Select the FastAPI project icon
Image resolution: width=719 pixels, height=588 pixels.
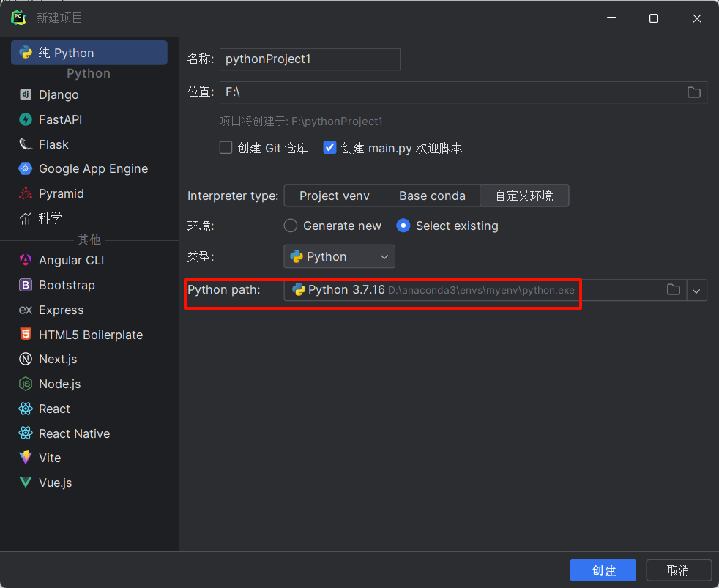click(x=26, y=119)
